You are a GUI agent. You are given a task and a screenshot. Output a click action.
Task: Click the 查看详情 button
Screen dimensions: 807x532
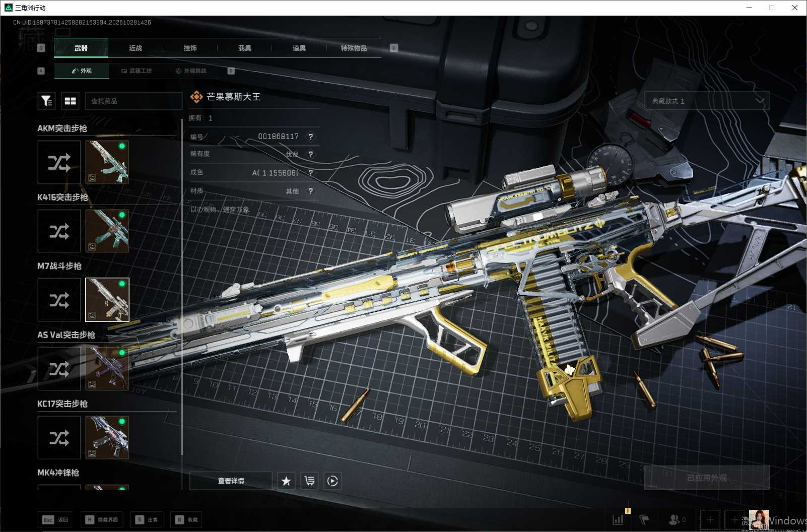pos(231,481)
